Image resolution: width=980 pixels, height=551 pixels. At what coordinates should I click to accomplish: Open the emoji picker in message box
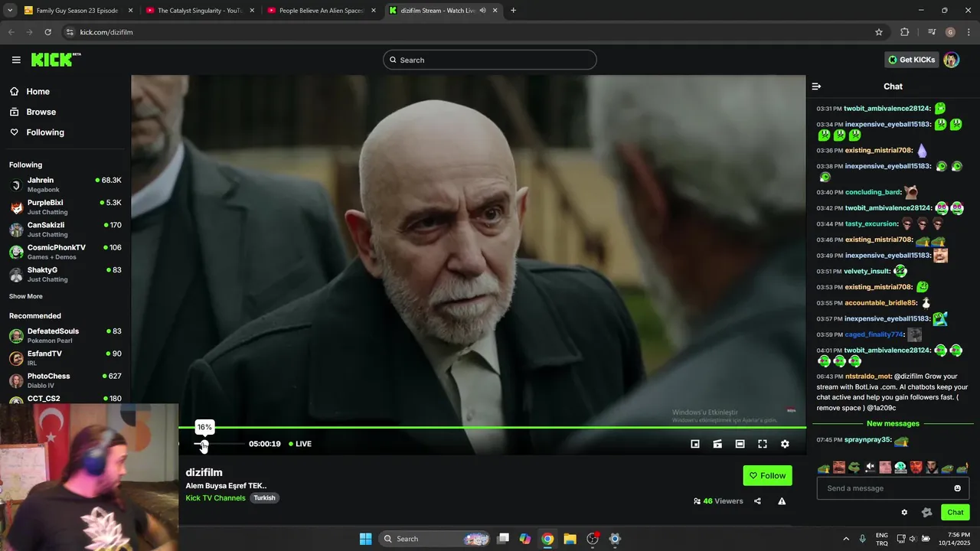[957, 488]
